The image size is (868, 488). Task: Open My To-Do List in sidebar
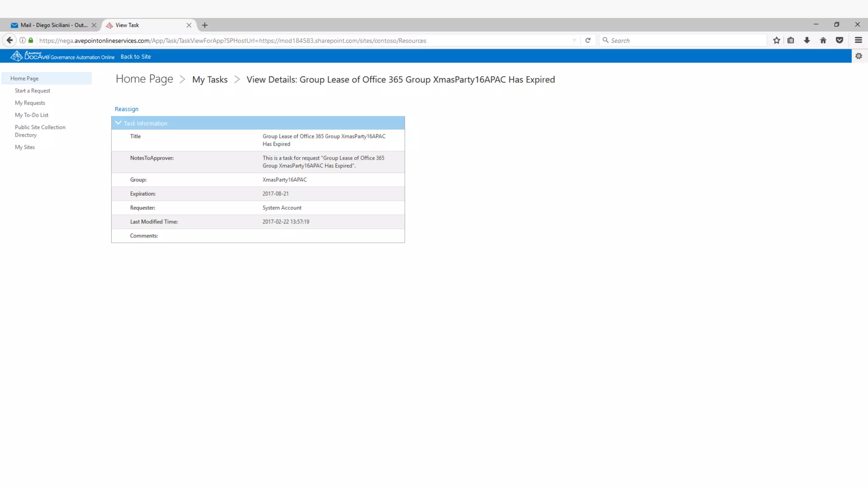tap(32, 115)
